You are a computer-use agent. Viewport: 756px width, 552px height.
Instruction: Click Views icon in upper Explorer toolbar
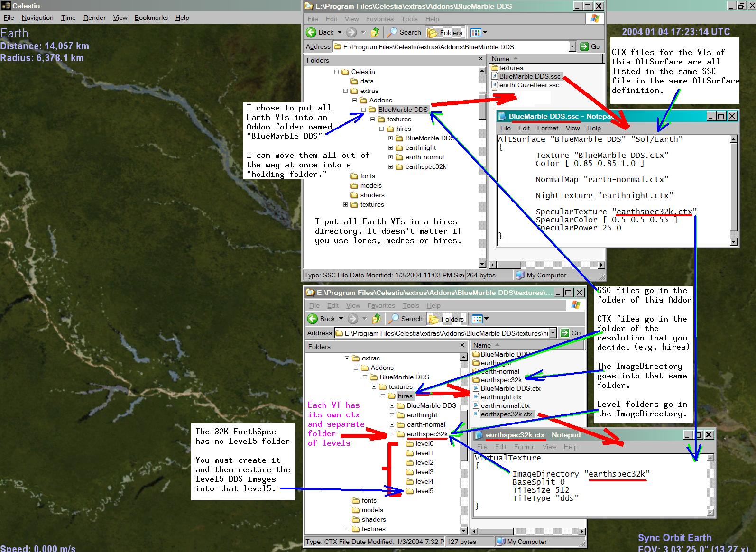click(476, 32)
